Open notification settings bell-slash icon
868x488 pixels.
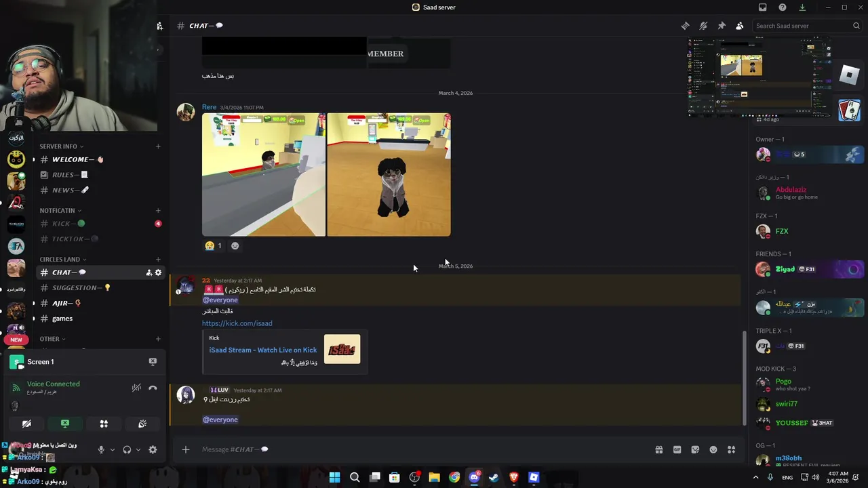coord(703,26)
